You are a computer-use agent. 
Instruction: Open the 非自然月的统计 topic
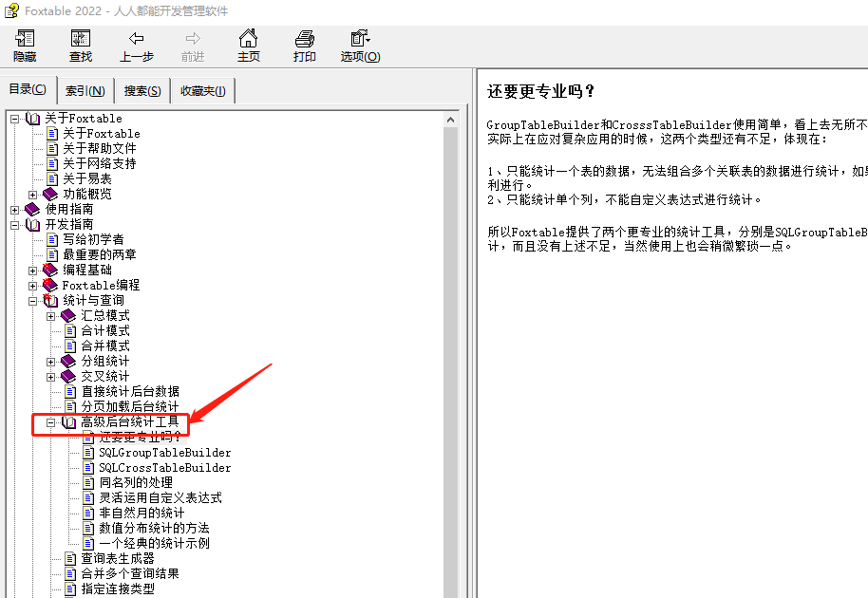tap(142, 513)
